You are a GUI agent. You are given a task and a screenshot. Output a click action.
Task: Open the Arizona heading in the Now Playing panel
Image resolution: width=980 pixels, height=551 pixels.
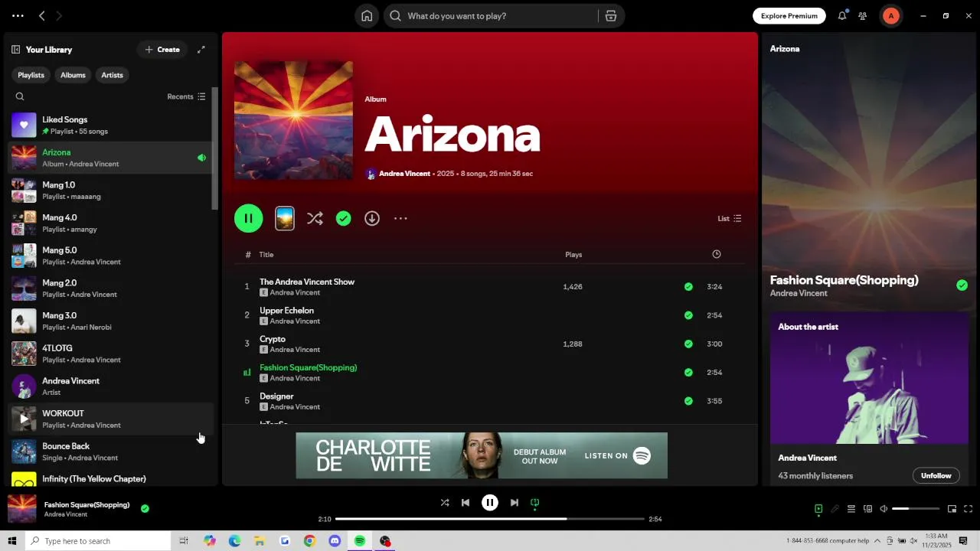[785, 49]
